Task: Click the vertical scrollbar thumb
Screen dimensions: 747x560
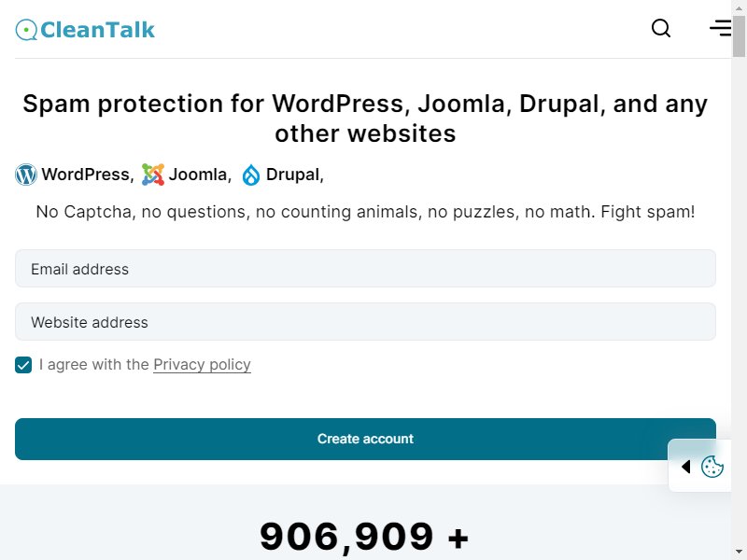Action: (739, 36)
